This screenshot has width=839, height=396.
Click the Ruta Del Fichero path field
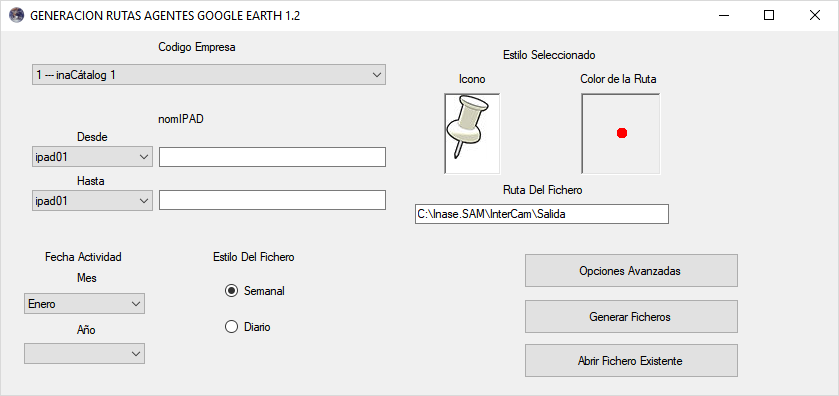[x=541, y=214]
